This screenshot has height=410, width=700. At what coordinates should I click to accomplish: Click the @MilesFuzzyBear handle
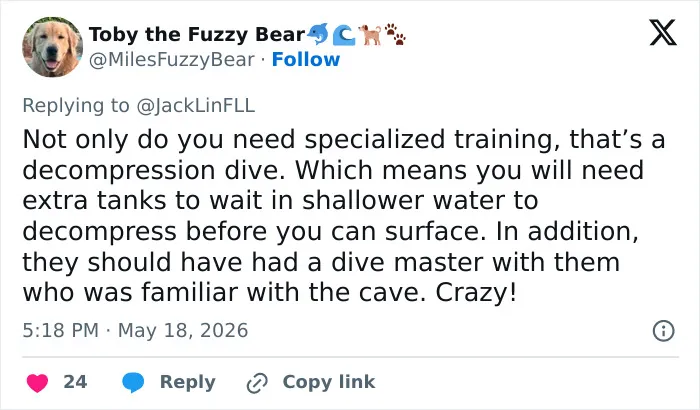click(172, 60)
